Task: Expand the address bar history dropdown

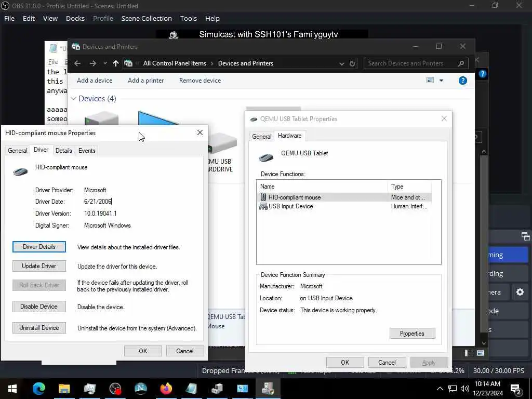Action: pos(342,64)
